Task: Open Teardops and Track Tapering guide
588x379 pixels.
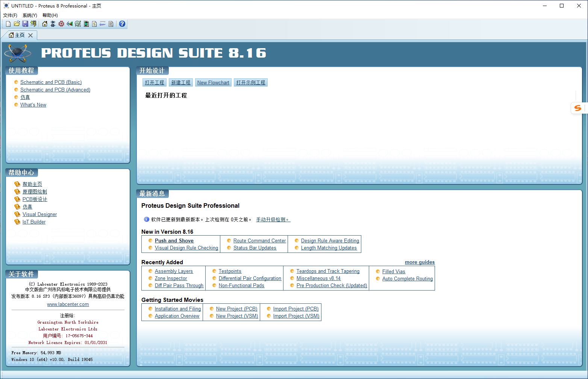Action: tap(328, 271)
